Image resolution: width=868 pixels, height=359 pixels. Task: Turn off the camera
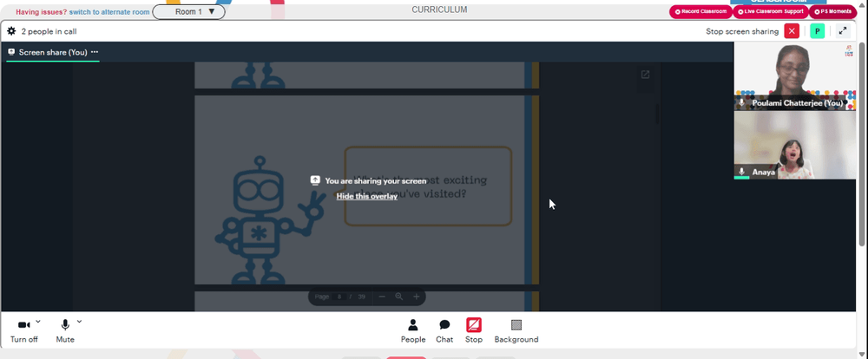[x=23, y=330]
